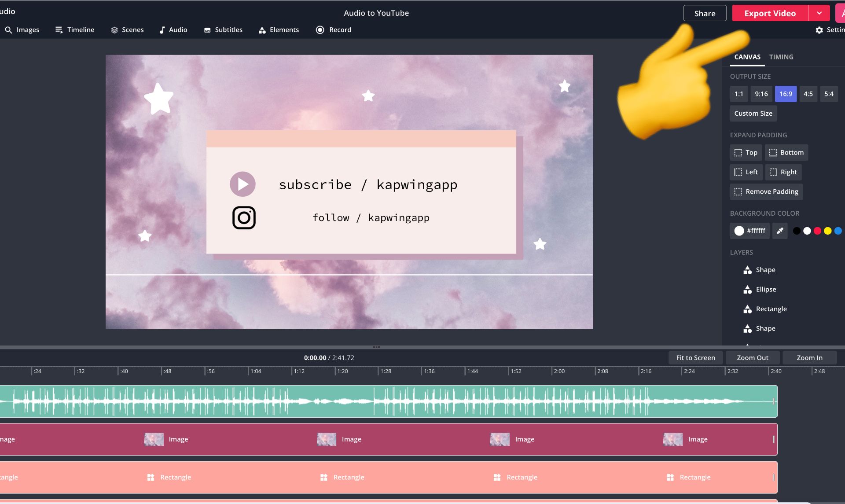Viewport: 845px width, 504px height.
Task: Open the Subtitles tool
Action: [x=223, y=30]
